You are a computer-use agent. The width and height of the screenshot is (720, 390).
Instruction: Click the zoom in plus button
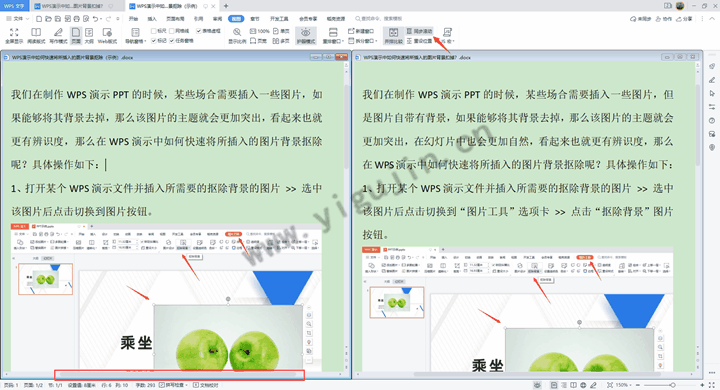tap(702, 385)
